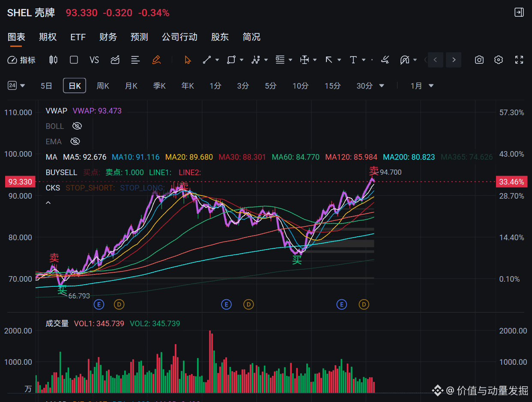
Task: Open the 1月 range dropdown
Action: pyautogui.click(x=422, y=86)
